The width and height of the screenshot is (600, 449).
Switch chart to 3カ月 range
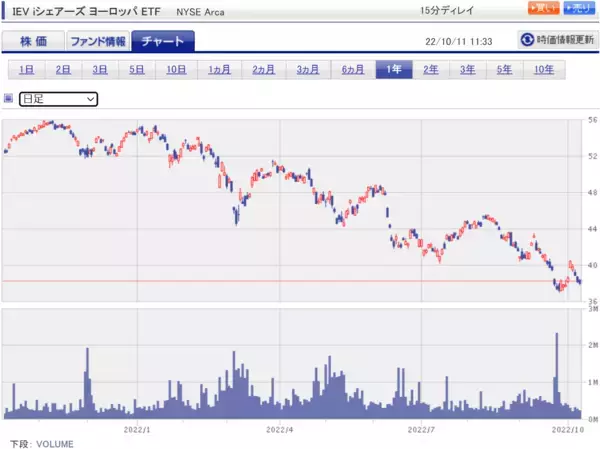308,70
